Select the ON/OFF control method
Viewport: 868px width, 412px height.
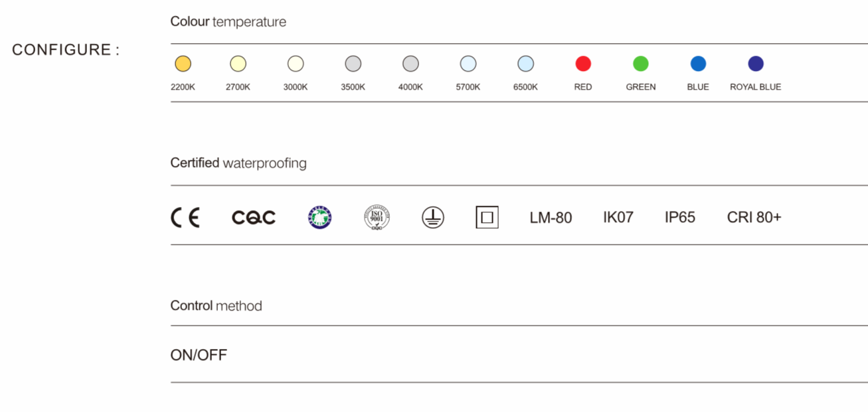tap(199, 355)
